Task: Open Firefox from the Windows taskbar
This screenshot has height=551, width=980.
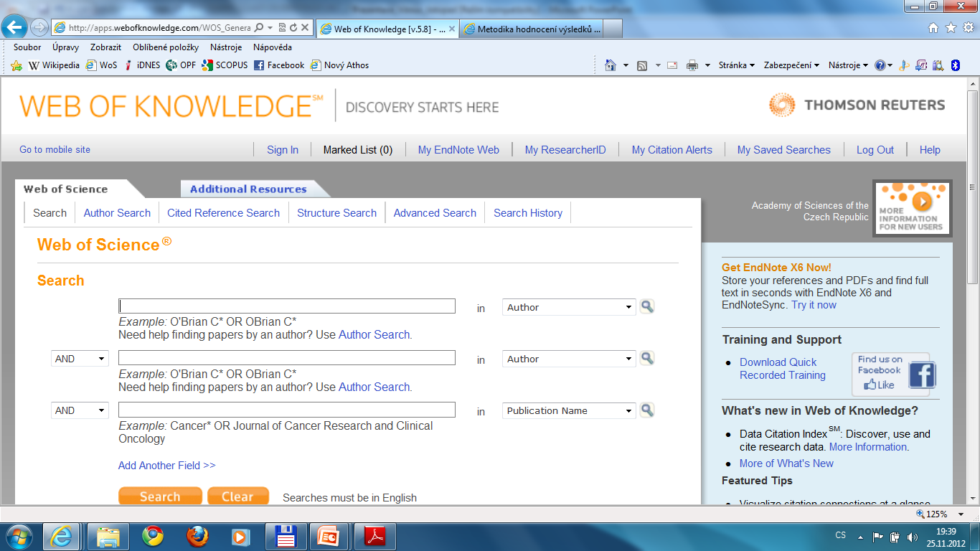Action: pyautogui.click(x=197, y=536)
